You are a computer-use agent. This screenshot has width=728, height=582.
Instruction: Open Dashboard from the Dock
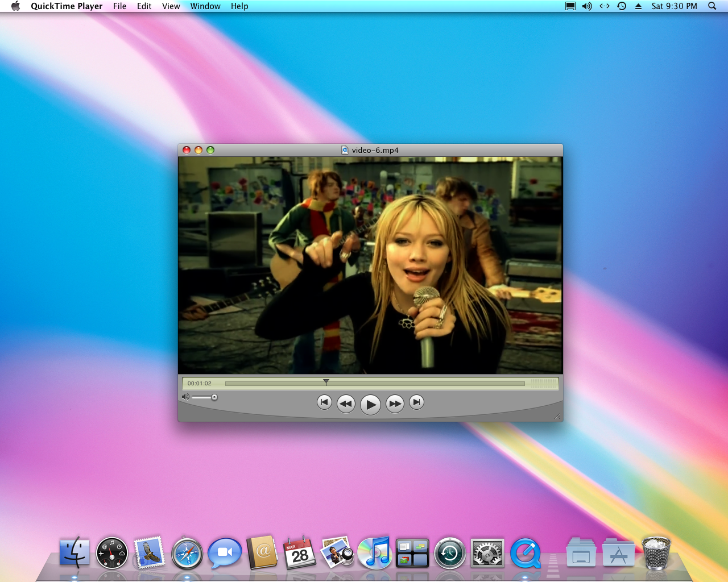(112, 553)
